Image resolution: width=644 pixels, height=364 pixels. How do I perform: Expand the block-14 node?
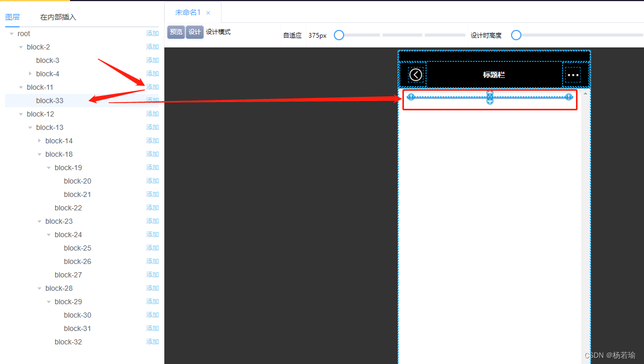39,141
